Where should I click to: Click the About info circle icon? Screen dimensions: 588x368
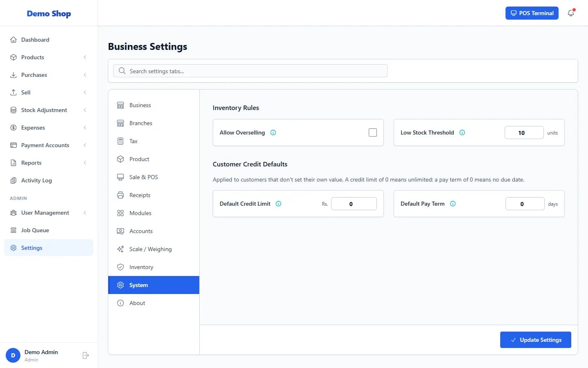click(x=120, y=303)
